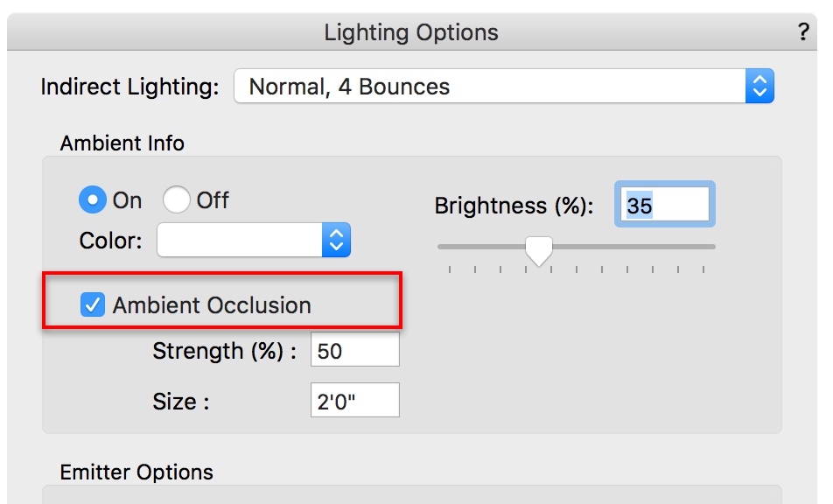Screen dimensions: 833x504
Task: Click the Brightness slider thumb
Action: 539,250
